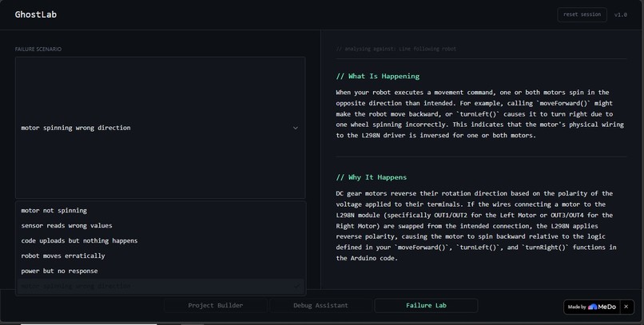Switch to the Project Builder tab

pyautogui.click(x=216, y=305)
